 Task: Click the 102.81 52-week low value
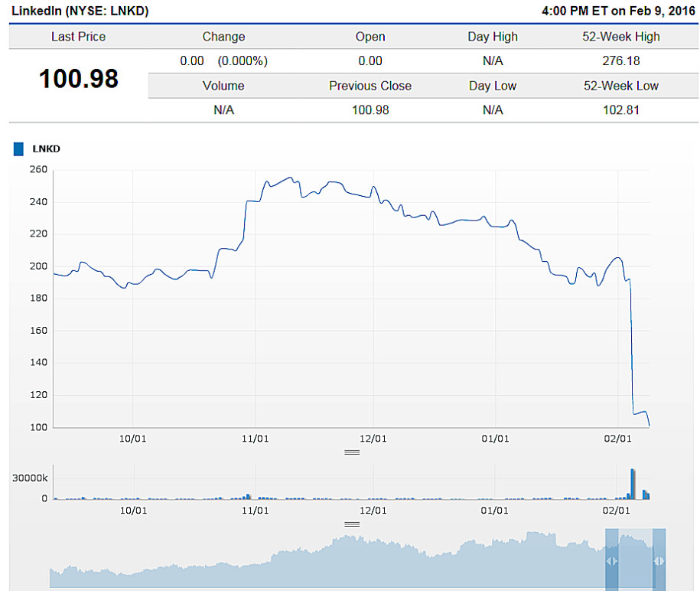coord(621,110)
